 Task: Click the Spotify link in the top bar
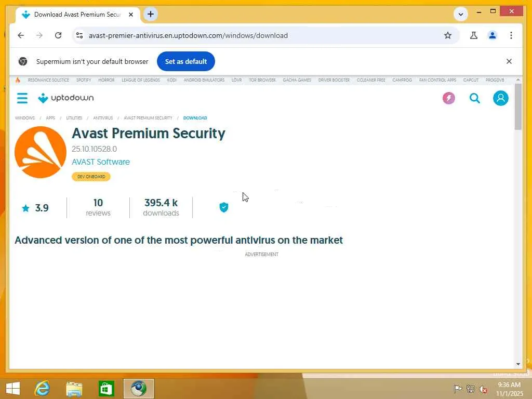[84, 80]
